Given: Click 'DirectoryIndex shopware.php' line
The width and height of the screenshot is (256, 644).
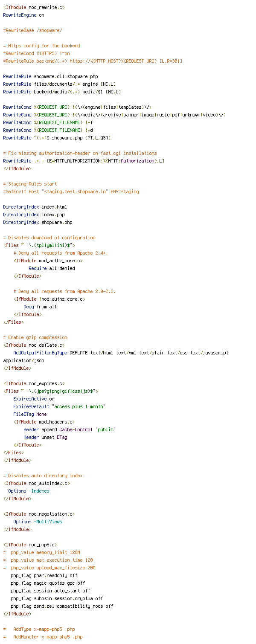Looking at the screenshot, I should tap(38, 222).
